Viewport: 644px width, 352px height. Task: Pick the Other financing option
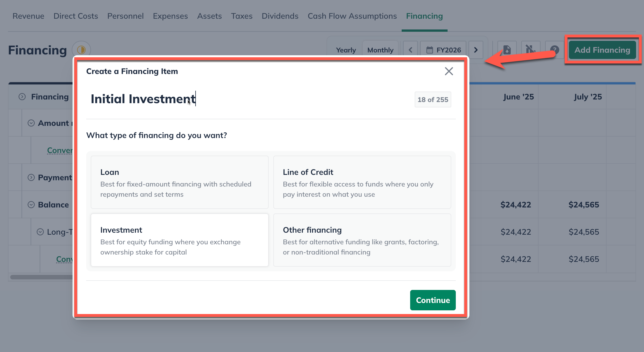pos(362,240)
